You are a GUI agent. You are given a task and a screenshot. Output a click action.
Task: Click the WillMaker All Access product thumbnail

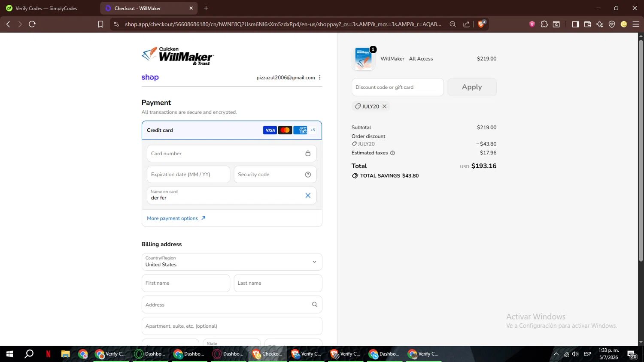(363, 59)
